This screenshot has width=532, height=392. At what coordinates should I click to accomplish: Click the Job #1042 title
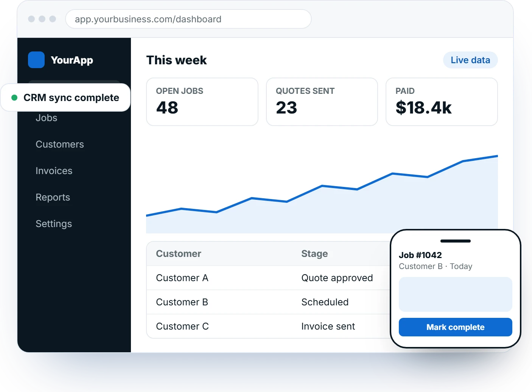click(x=420, y=255)
